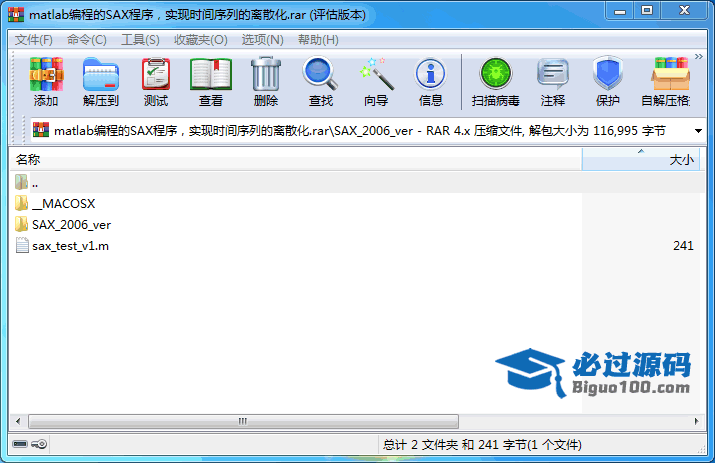
Task: Launch the 向导 (Wizard) wand icon
Action: tap(376, 74)
